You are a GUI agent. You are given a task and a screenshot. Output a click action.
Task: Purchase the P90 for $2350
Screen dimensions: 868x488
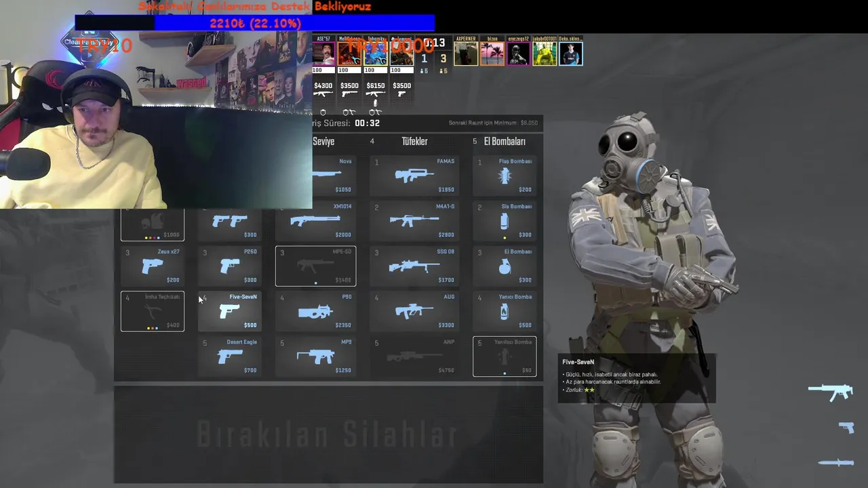(x=315, y=312)
